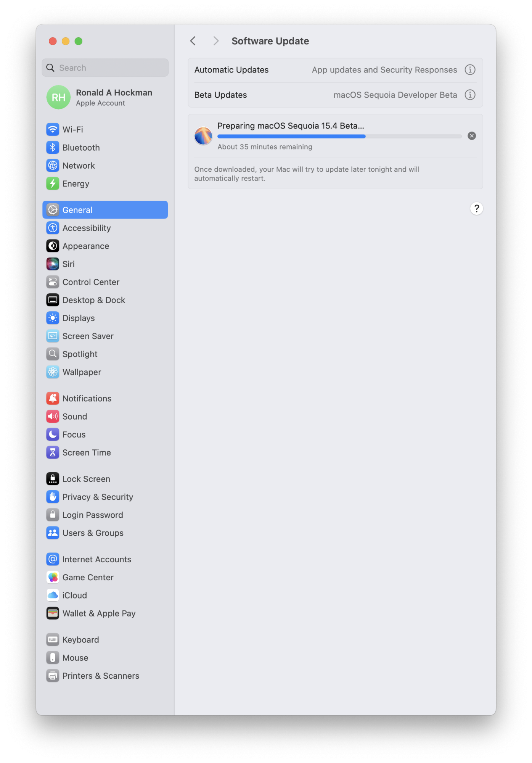The image size is (532, 763).
Task: Open Mouse settings
Action: [x=105, y=658]
